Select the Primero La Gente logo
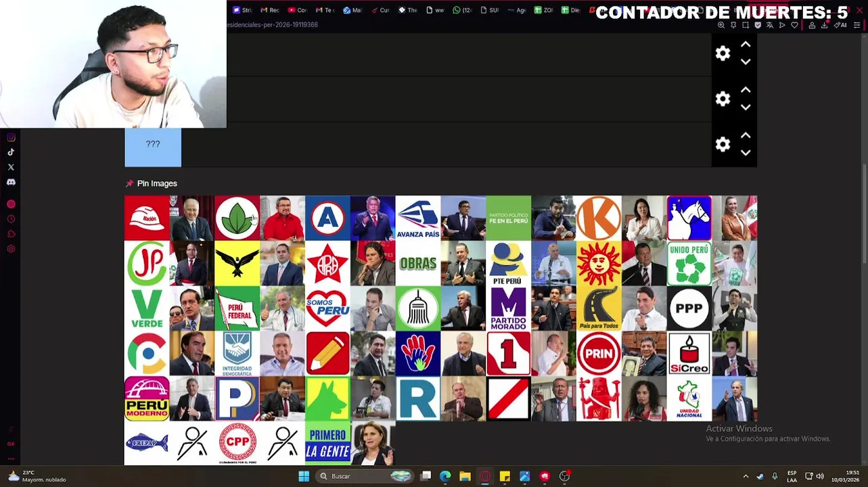The height and width of the screenshot is (487, 868). (327, 444)
